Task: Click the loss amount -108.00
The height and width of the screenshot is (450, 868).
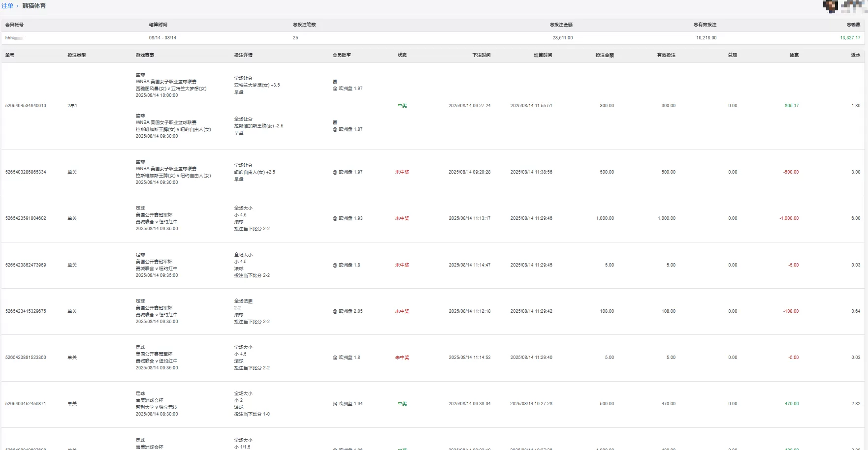Action: pos(791,311)
